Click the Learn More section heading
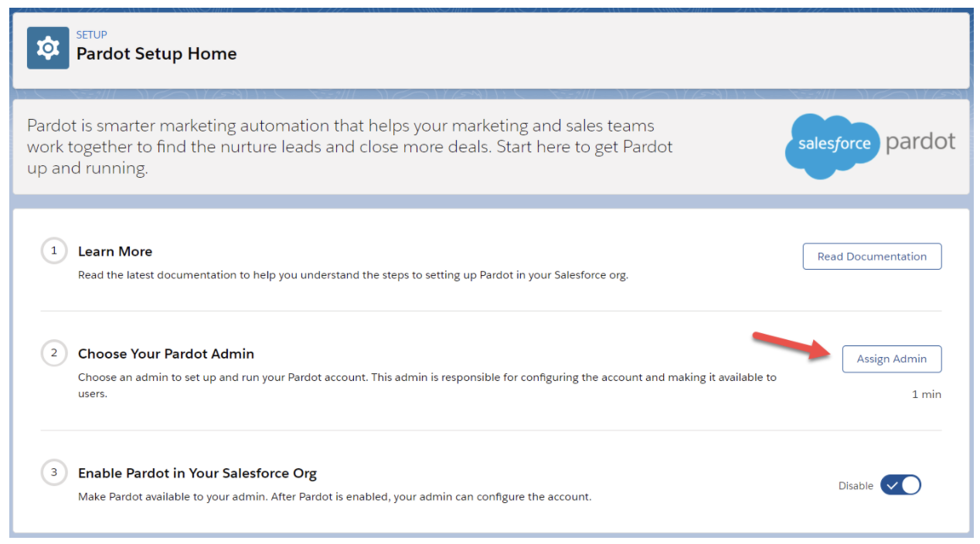The image size is (980, 544). 114,251
